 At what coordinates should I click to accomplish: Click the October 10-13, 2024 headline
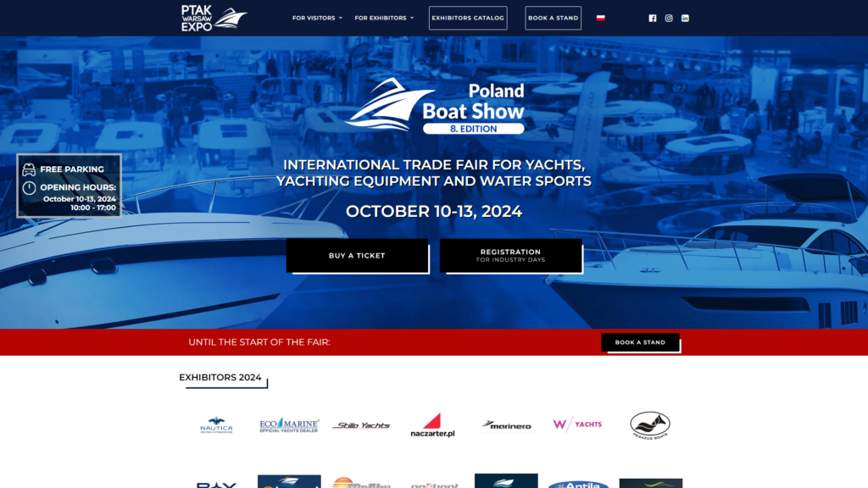pos(434,211)
